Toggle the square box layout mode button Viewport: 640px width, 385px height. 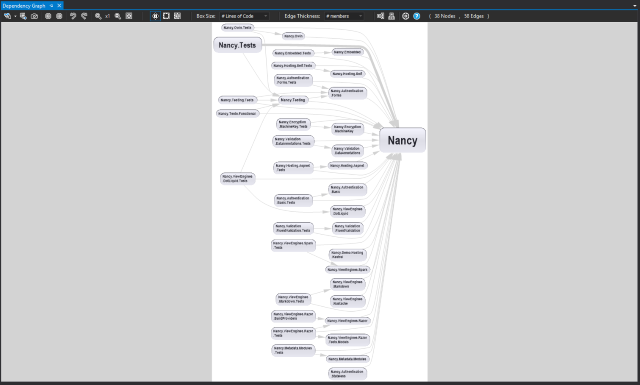166,16
